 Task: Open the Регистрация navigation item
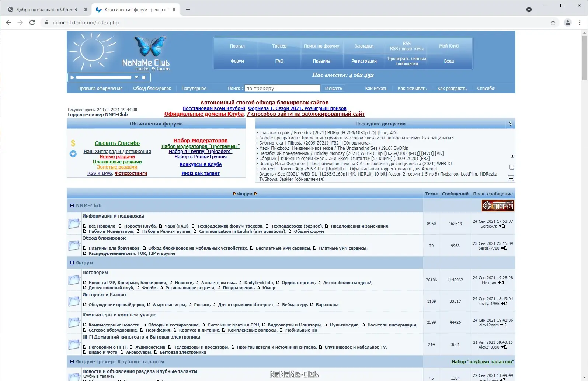tap(364, 61)
